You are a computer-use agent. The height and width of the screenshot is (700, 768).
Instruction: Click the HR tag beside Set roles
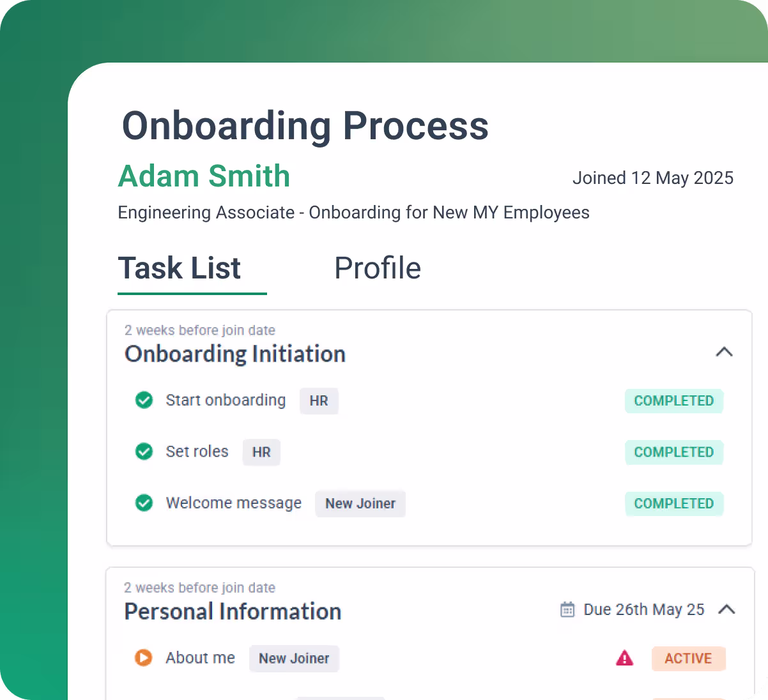(x=261, y=452)
